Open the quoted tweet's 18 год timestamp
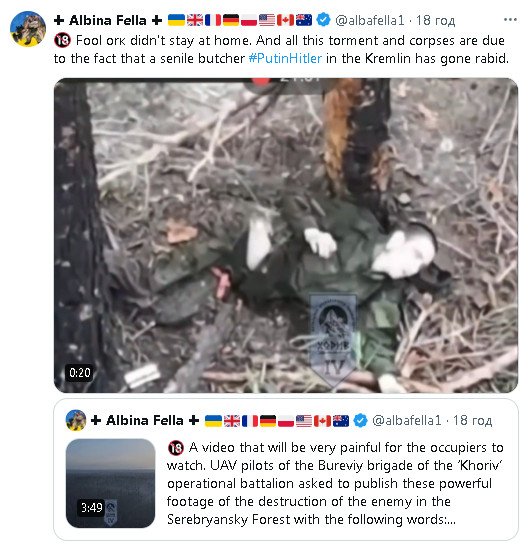The height and width of the screenshot is (550, 528). (472, 420)
